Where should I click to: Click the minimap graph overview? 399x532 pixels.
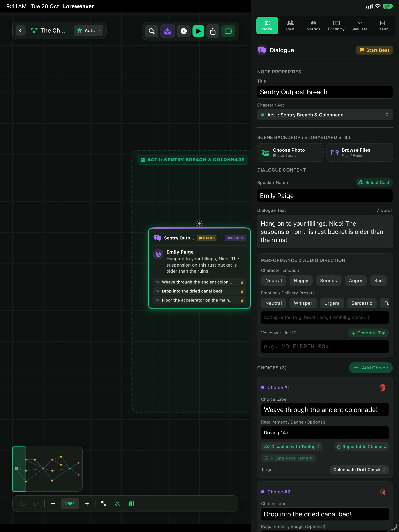coord(47,469)
